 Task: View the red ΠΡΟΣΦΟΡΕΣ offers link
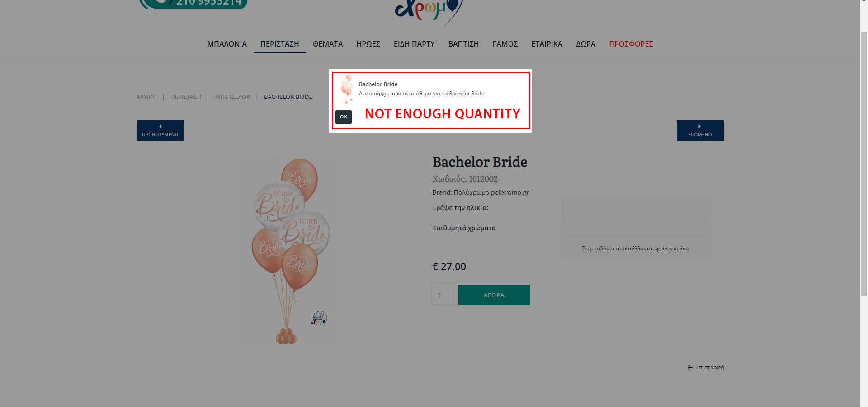631,44
